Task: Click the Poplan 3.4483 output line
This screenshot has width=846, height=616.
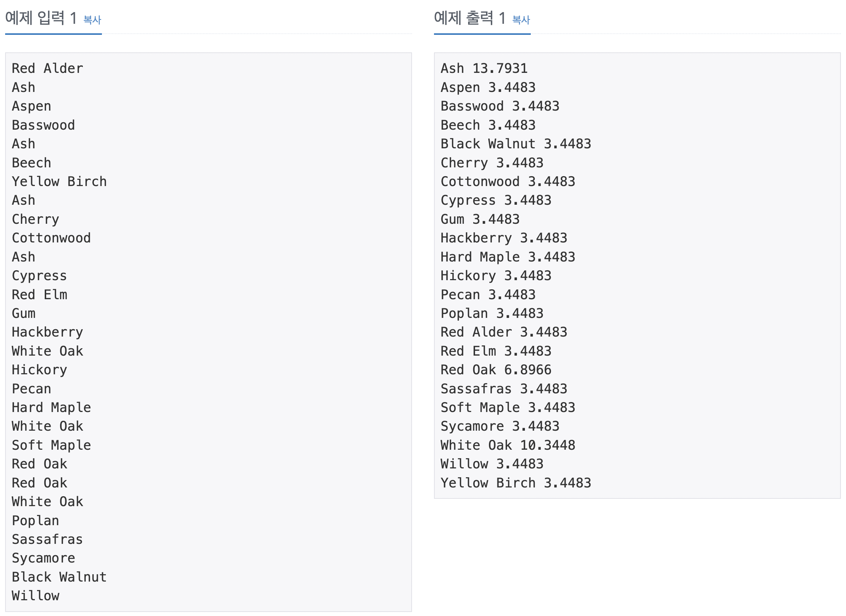Action: [x=492, y=313]
